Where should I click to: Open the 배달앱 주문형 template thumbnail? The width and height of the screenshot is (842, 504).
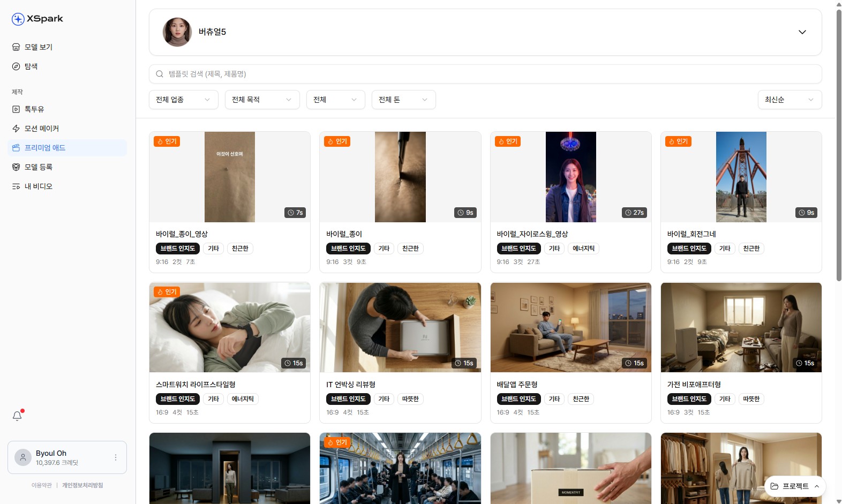[x=571, y=327]
